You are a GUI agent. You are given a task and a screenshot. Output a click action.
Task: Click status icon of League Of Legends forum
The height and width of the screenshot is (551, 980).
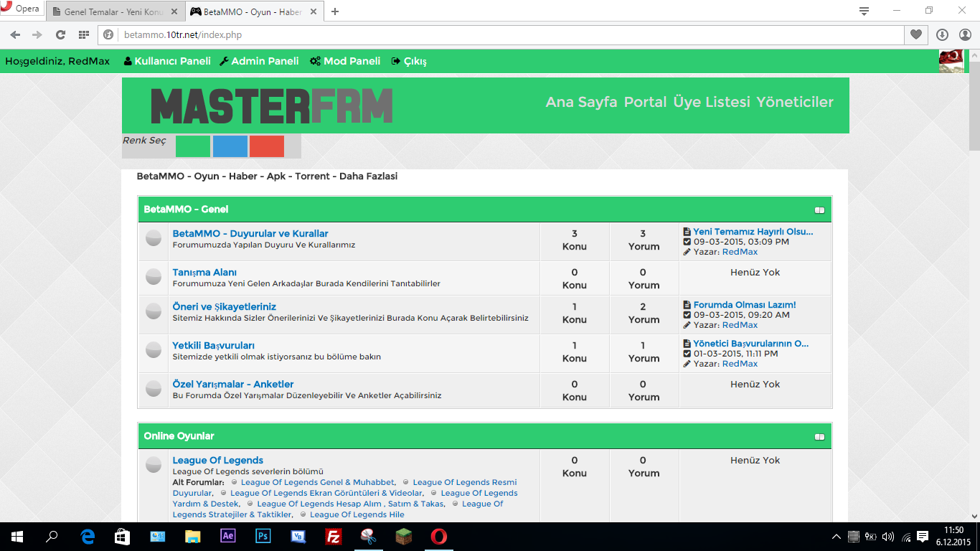(x=154, y=465)
